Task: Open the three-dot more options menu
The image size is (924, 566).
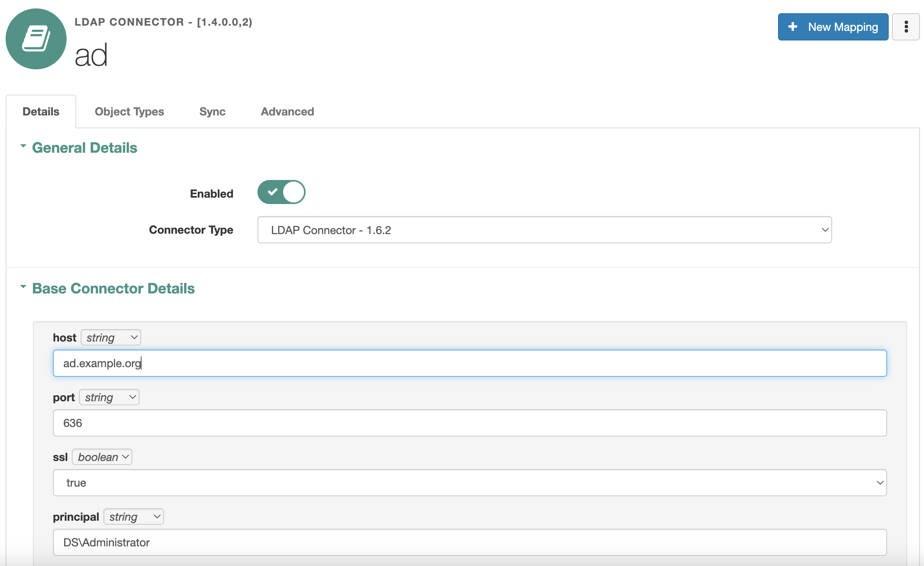Action: 906,27
